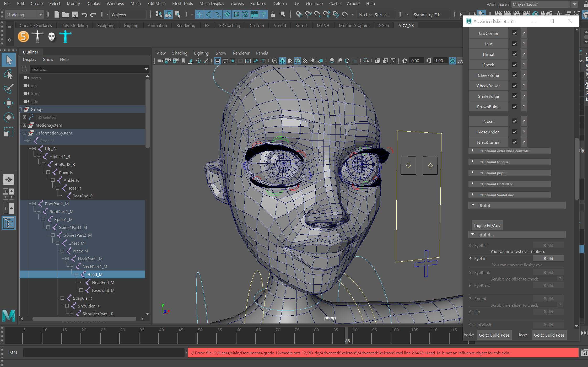This screenshot has height=367, width=588.
Task: Open the Mesh Tools menu
Action: 182,3
